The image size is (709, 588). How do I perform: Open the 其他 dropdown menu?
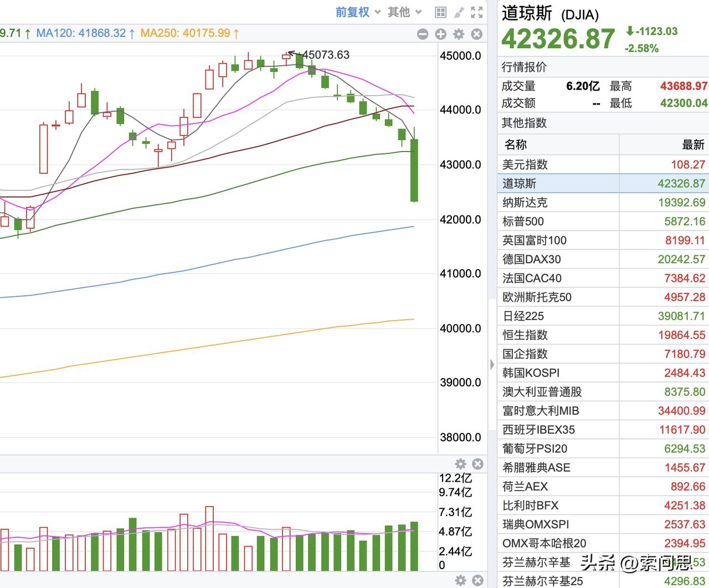pyautogui.click(x=404, y=12)
